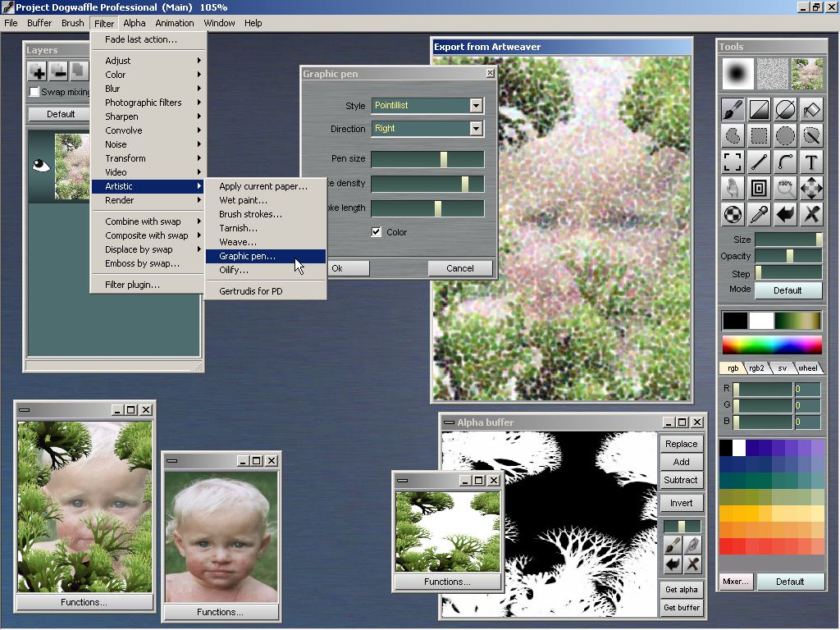The image size is (840, 630).
Task: Pick the eyedropper color picker tool
Action: click(x=759, y=214)
